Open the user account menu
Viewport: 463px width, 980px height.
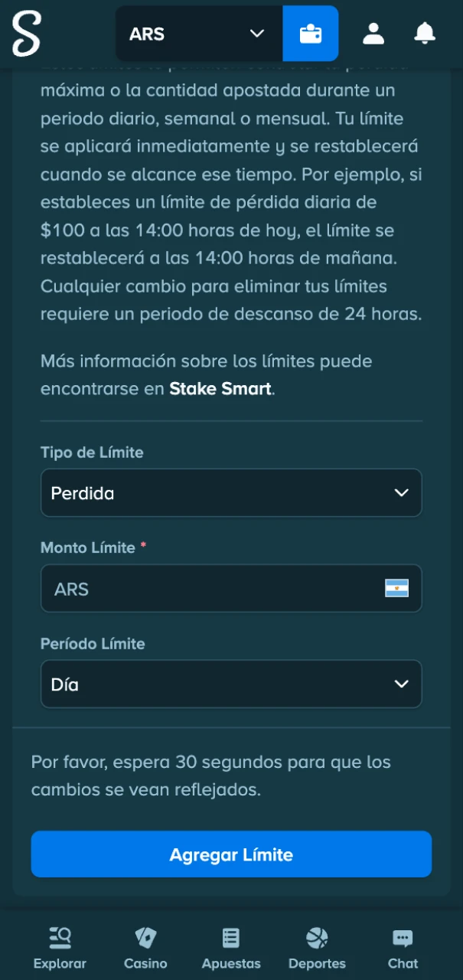click(373, 33)
